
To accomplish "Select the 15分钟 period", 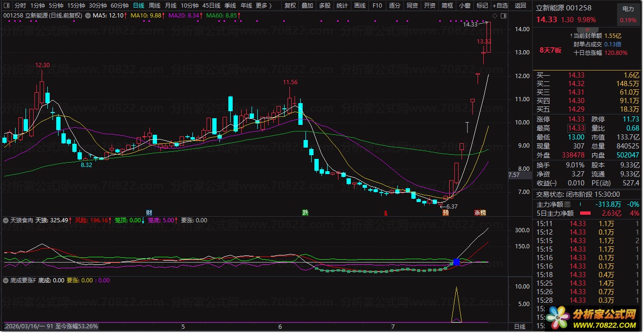I will 76,6.
